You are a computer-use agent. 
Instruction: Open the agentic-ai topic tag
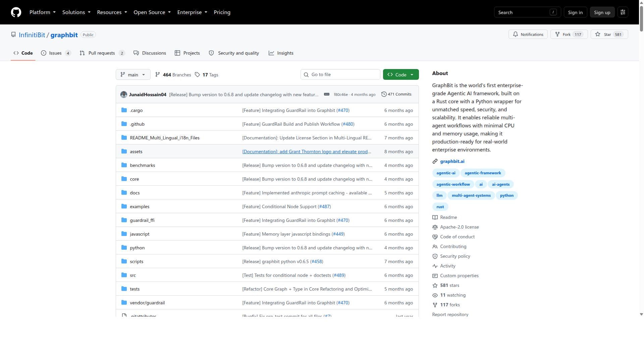point(446,173)
